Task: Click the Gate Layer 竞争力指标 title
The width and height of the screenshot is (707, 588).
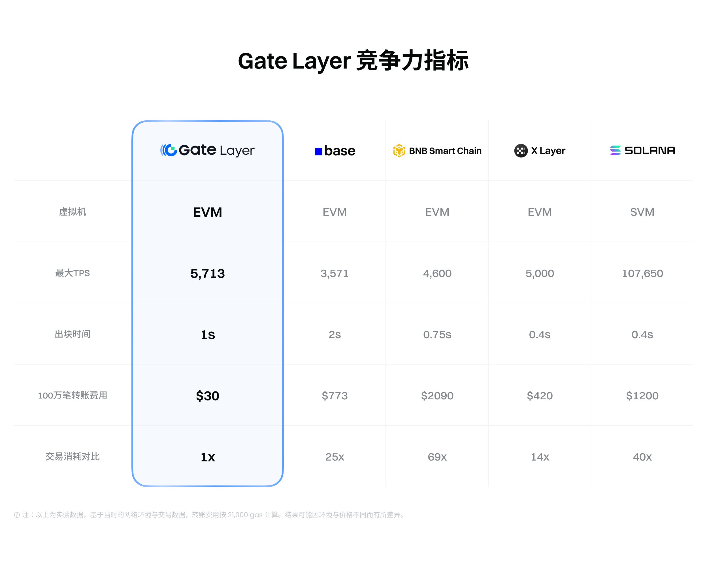Action: pos(353,61)
